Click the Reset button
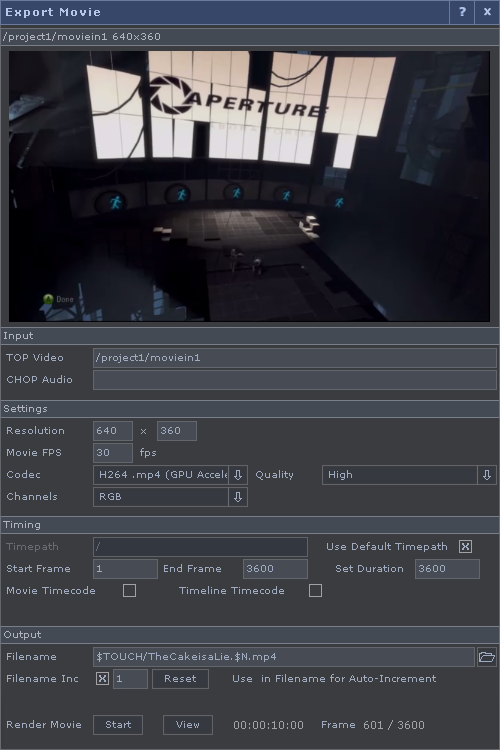Image resolution: width=500 pixels, height=750 pixels. point(180,679)
